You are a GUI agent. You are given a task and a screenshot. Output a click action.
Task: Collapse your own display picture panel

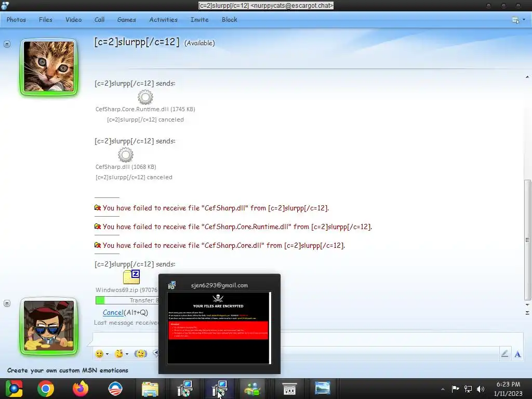(7, 303)
